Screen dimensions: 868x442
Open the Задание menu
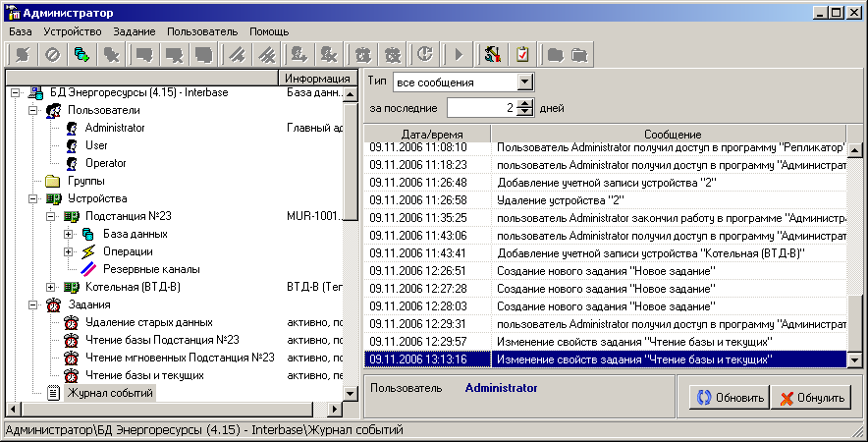[135, 31]
